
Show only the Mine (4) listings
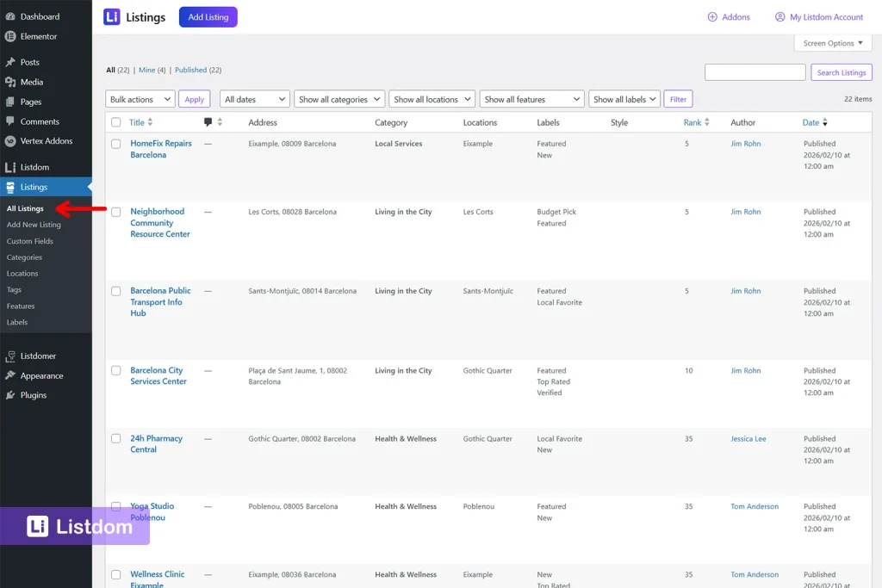pos(152,71)
